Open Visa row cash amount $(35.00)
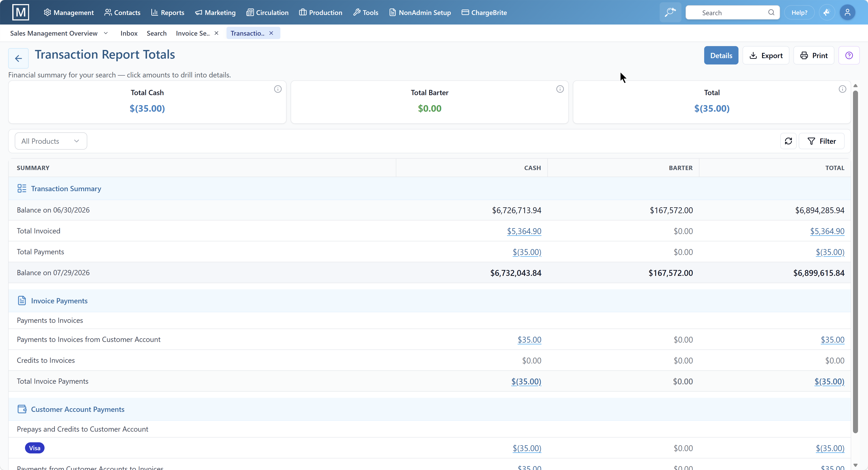Viewport: 868px width, 470px height. click(527, 448)
